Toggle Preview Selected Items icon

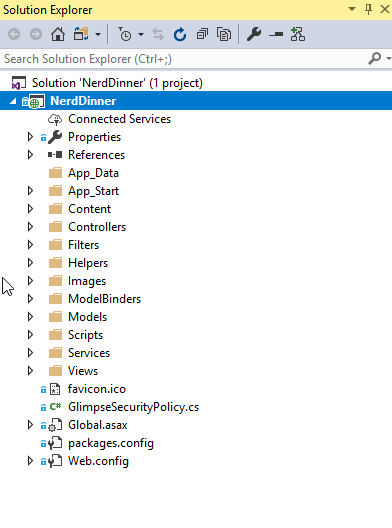click(276, 34)
